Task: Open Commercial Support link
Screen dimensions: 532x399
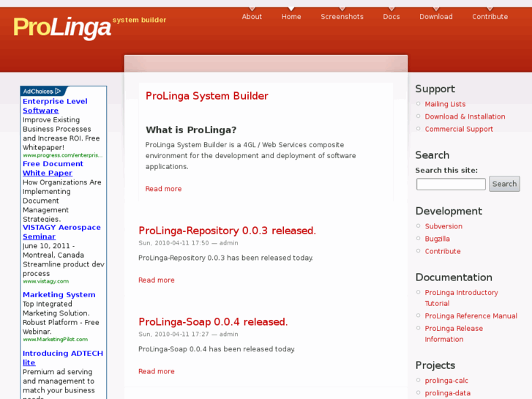Action: point(459,130)
